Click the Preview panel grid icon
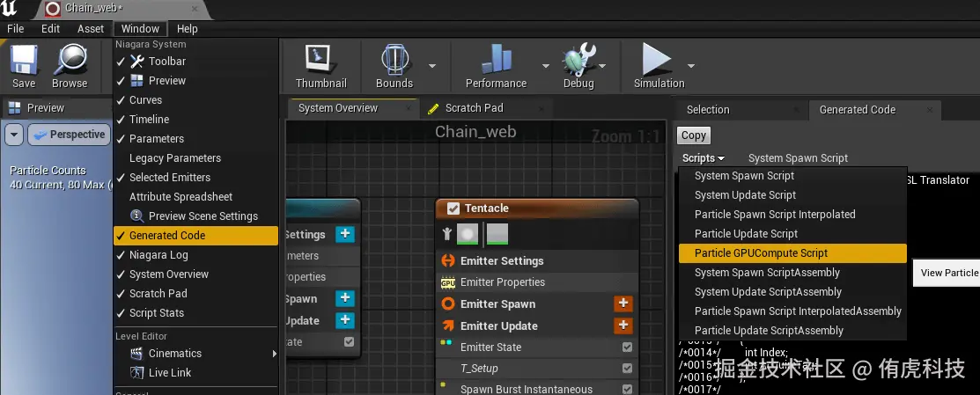Image resolution: width=980 pixels, height=395 pixels. [x=14, y=108]
